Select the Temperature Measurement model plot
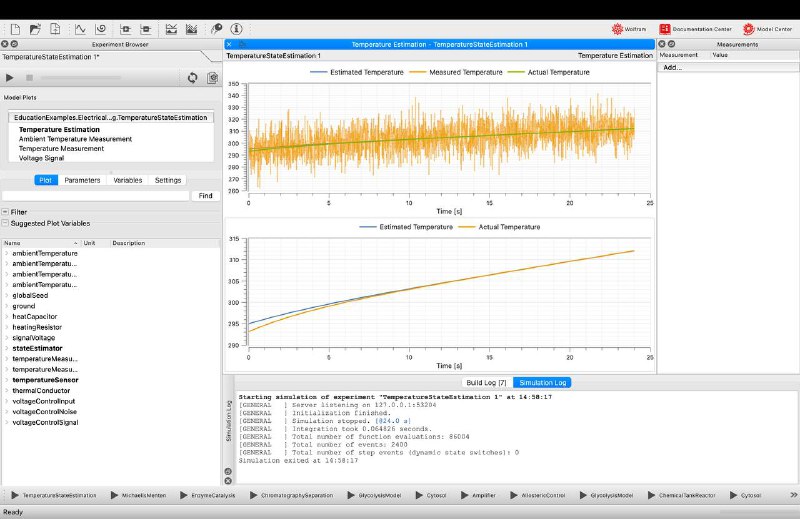Image resolution: width=800 pixels, height=519 pixels. (61, 149)
